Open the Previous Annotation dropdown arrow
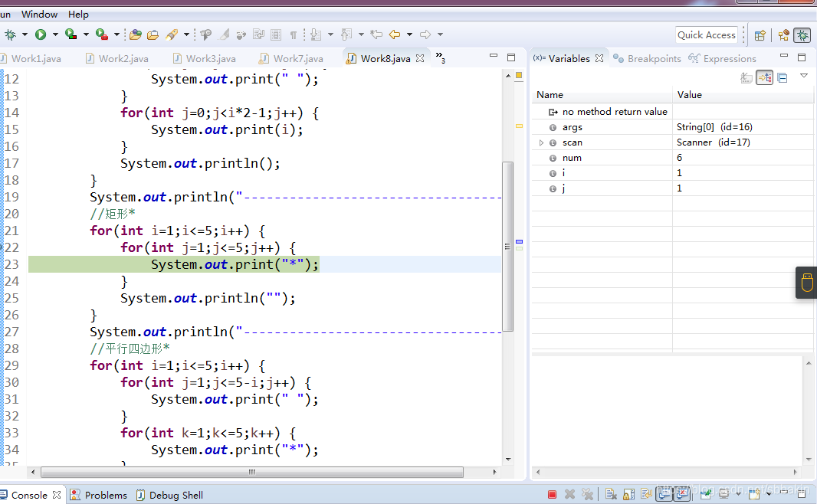This screenshot has height=504, width=817. pos(361,35)
